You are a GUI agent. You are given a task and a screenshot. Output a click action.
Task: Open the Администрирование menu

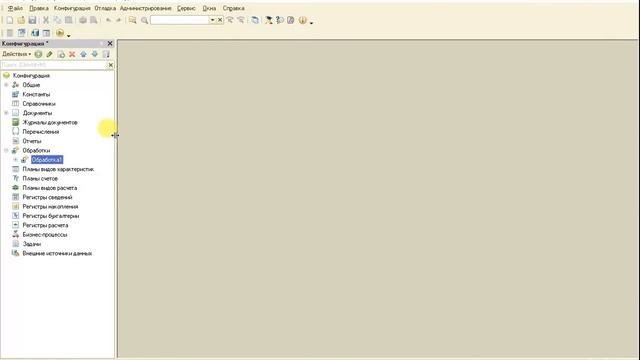pyautogui.click(x=146, y=8)
